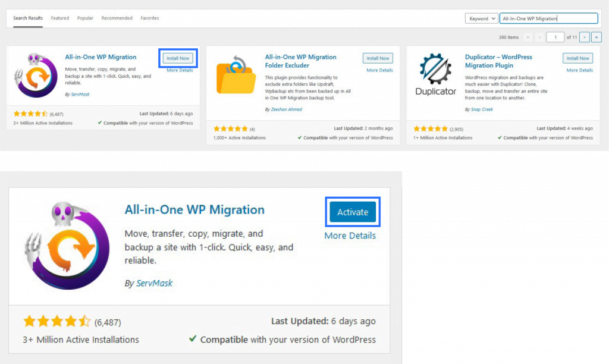Open Snap Creek author link
The height and width of the screenshot is (364, 609).
pyautogui.click(x=482, y=109)
